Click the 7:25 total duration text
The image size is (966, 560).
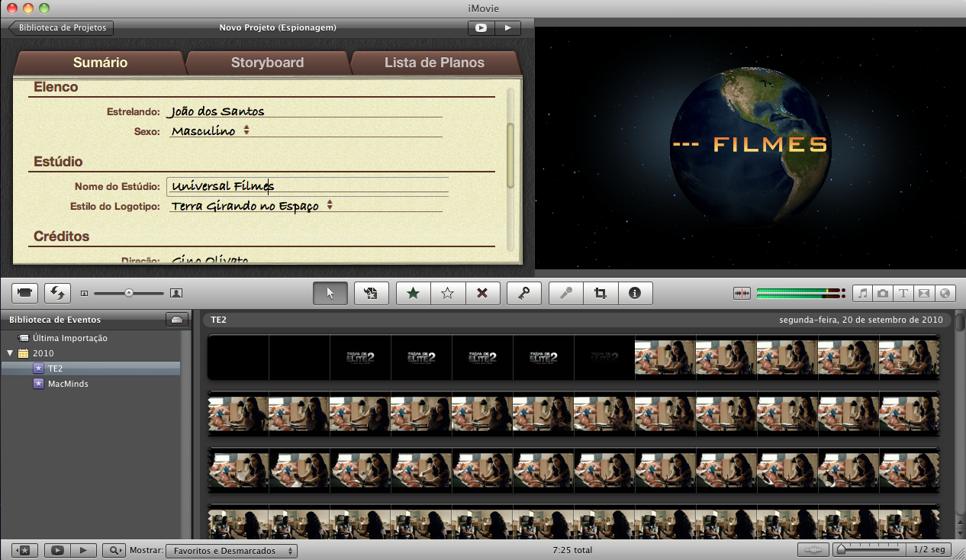click(x=572, y=550)
